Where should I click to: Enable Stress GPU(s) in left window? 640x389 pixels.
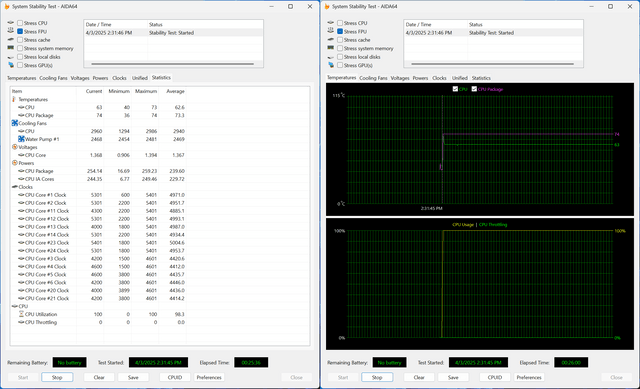point(20,65)
